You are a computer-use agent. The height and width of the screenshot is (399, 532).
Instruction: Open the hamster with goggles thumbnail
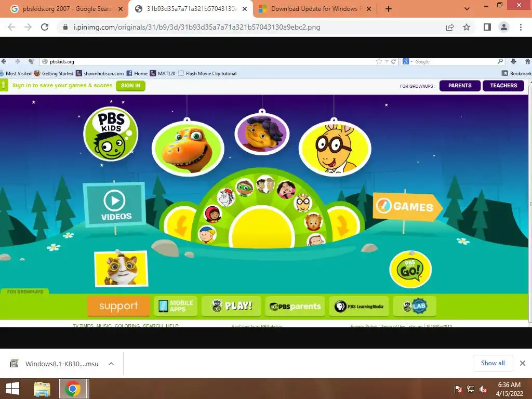[x=121, y=269]
